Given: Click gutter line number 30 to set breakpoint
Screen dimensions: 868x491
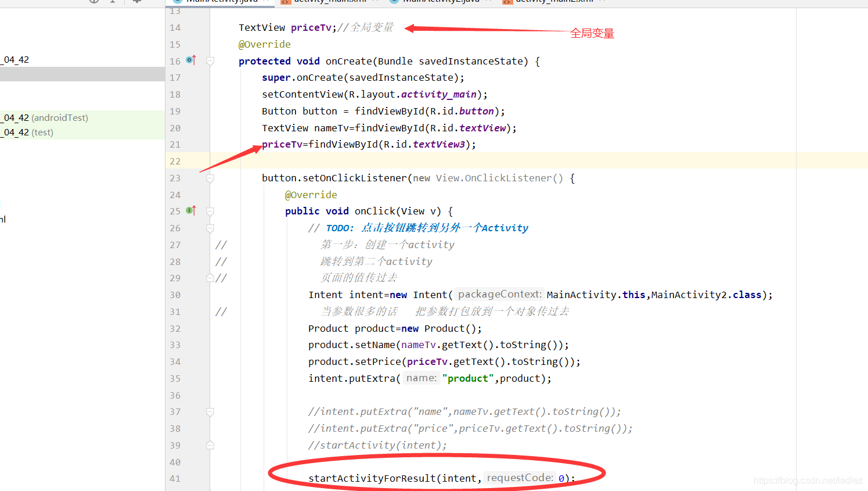Looking at the screenshot, I should [x=175, y=295].
